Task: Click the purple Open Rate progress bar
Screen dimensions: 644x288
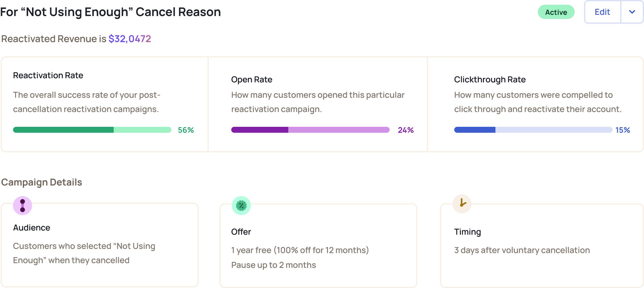Action: 310,130
